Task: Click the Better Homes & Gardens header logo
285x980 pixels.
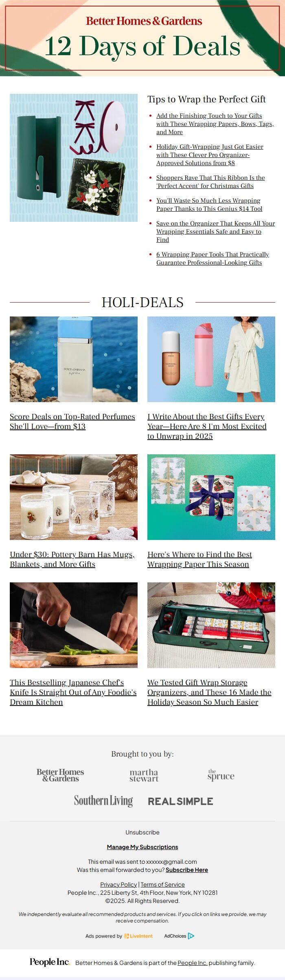Action: 144,21
